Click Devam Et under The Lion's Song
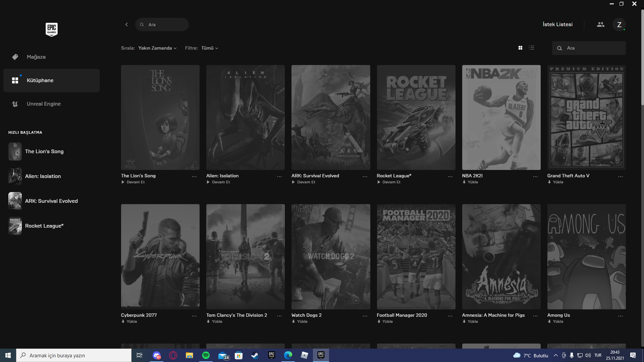The height and width of the screenshot is (362, 644). click(x=133, y=182)
